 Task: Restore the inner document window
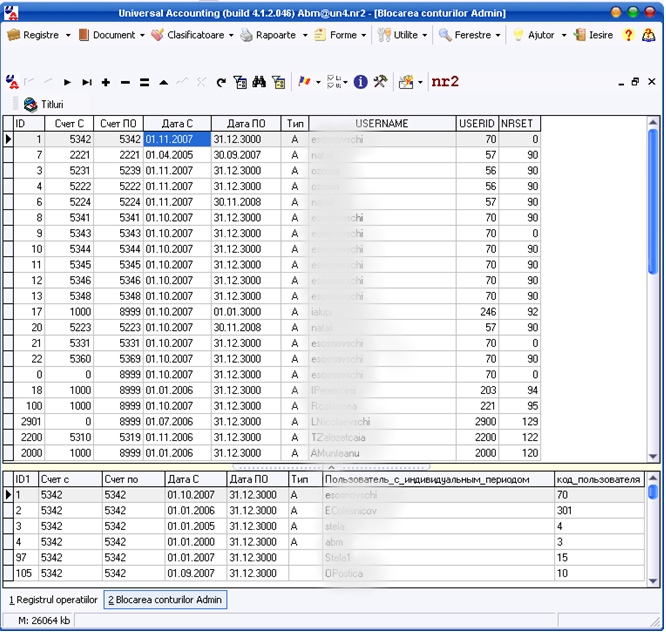[x=635, y=82]
